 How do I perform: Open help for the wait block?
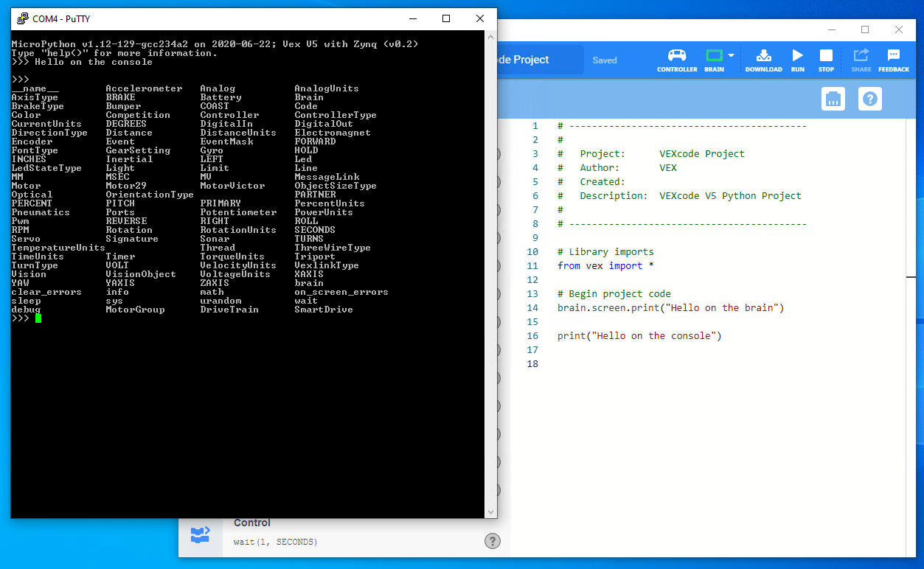point(492,541)
